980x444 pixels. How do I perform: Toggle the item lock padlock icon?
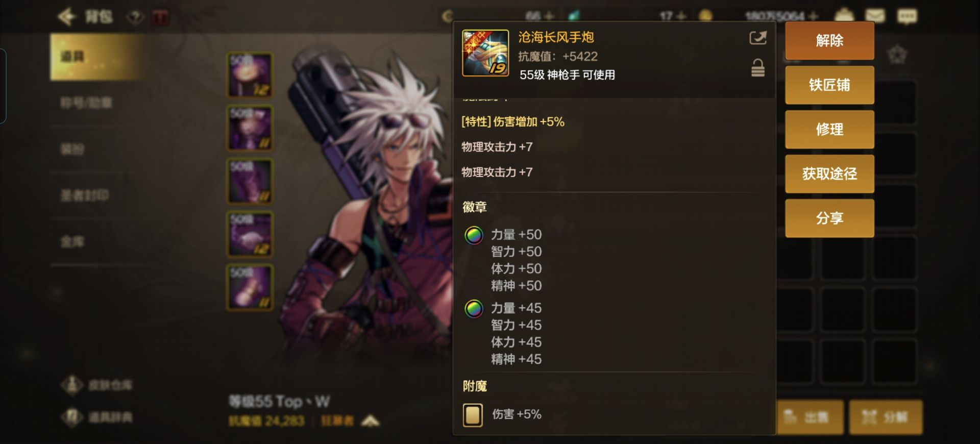(758, 68)
